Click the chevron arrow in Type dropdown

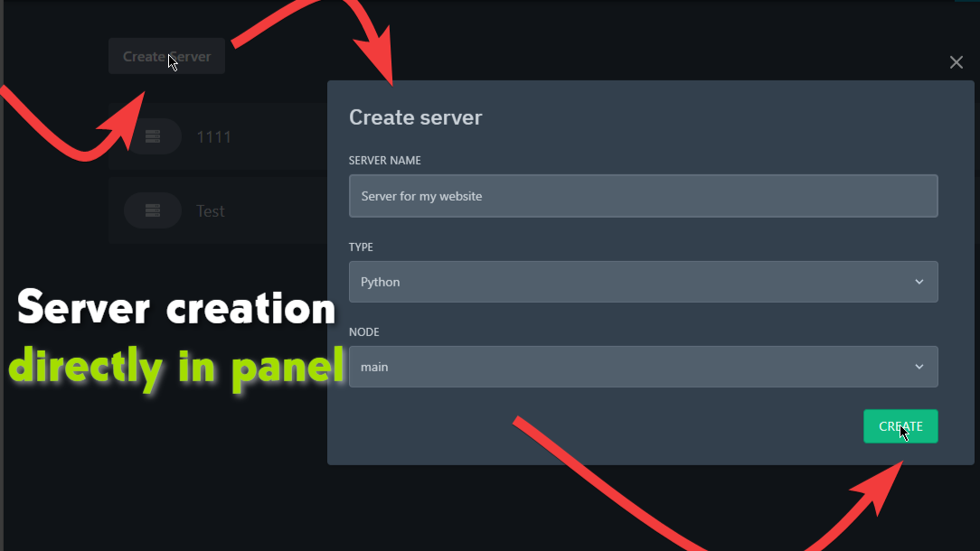[x=919, y=282]
